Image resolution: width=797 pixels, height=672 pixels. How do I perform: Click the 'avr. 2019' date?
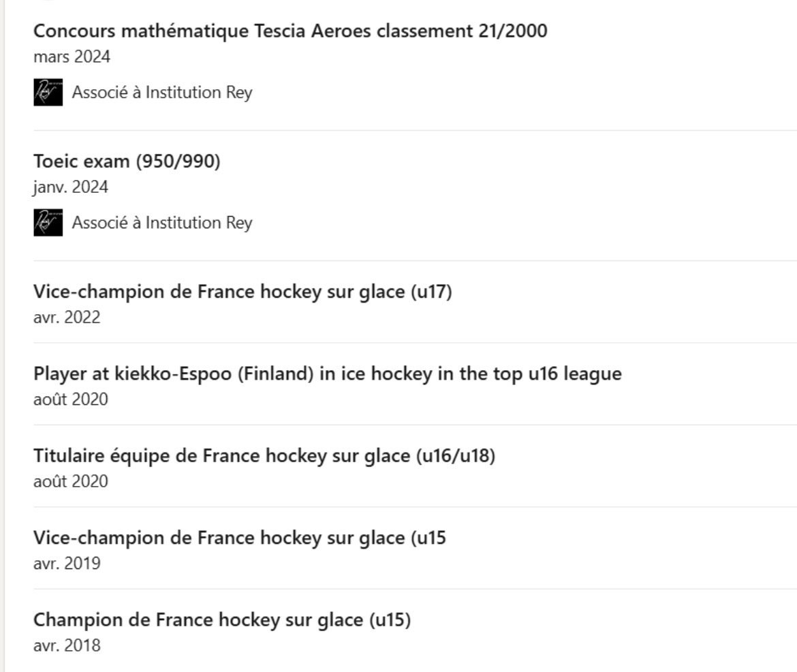(67, 564)
